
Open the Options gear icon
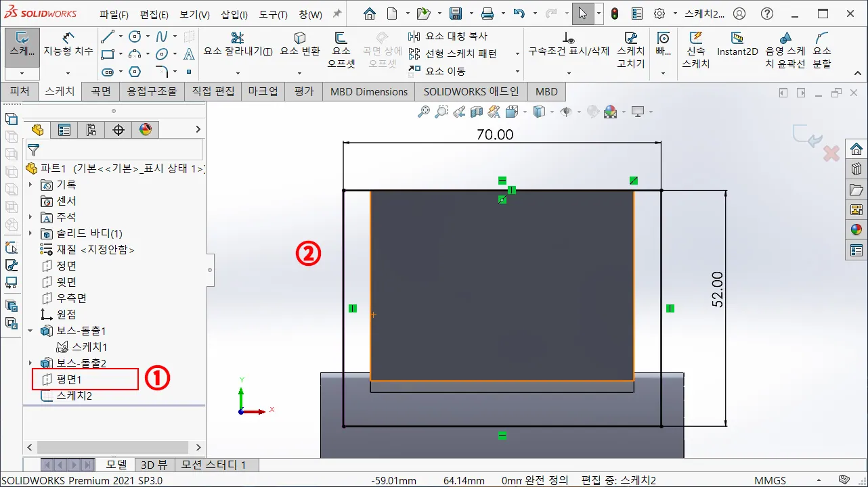coord(659,14)
